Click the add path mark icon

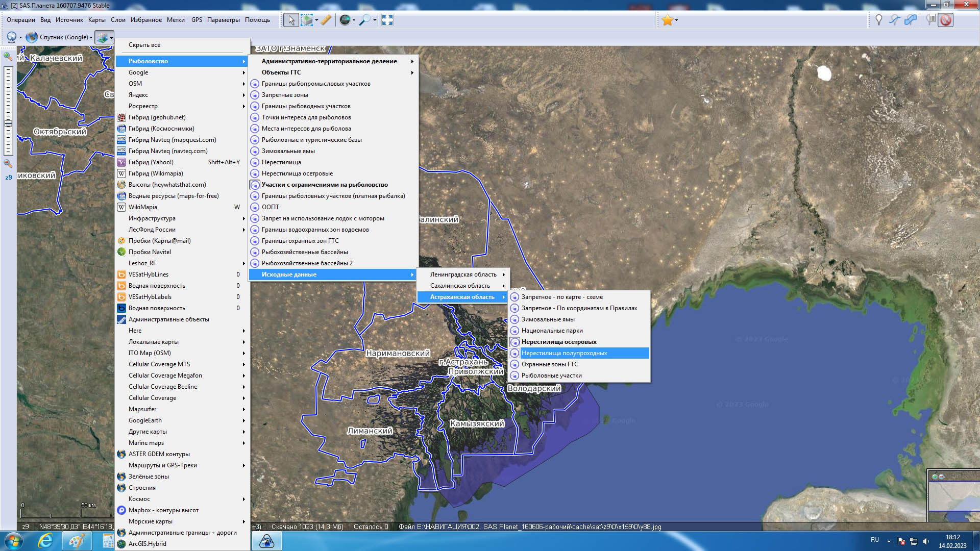click(x=894, y=20)
